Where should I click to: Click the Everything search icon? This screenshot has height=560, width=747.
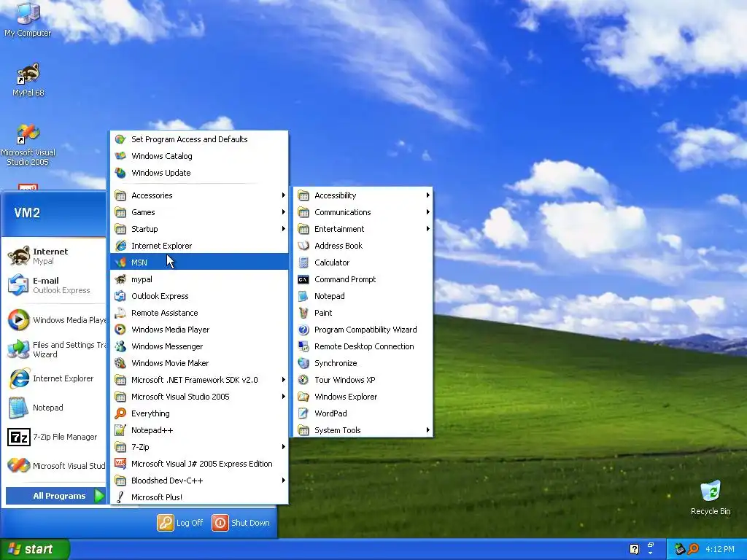pos(120,413)
